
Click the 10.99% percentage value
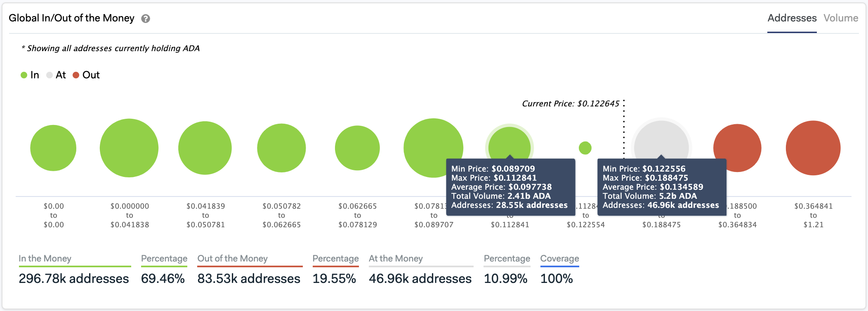(506, 279)
